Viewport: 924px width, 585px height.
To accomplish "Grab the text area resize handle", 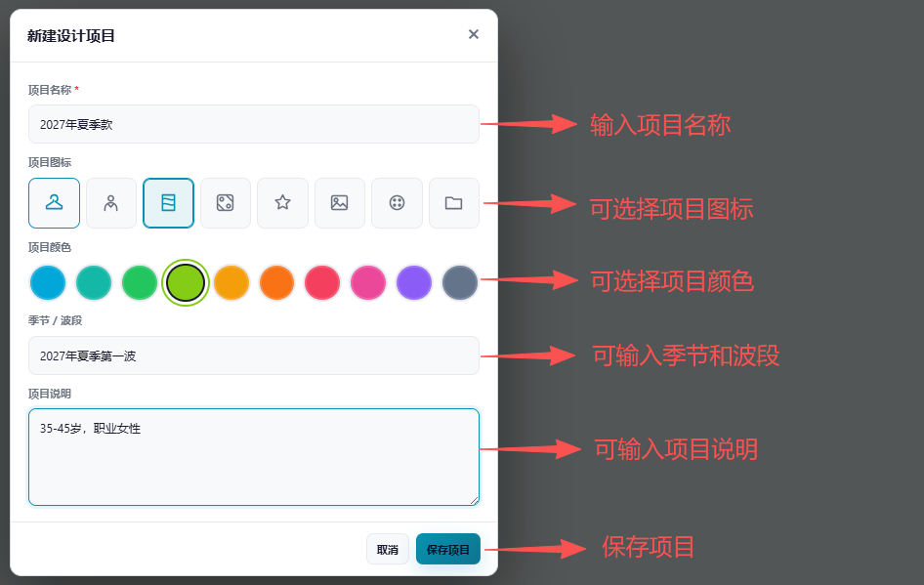I will click(475, 501).
